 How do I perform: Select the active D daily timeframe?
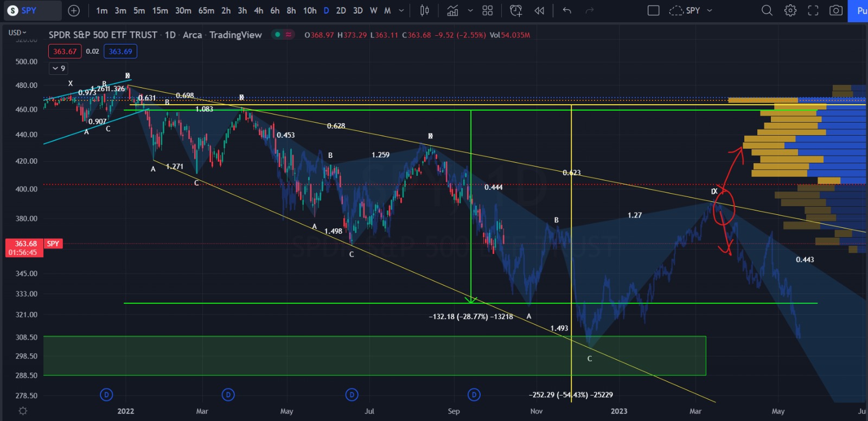[x=326, y=10]
